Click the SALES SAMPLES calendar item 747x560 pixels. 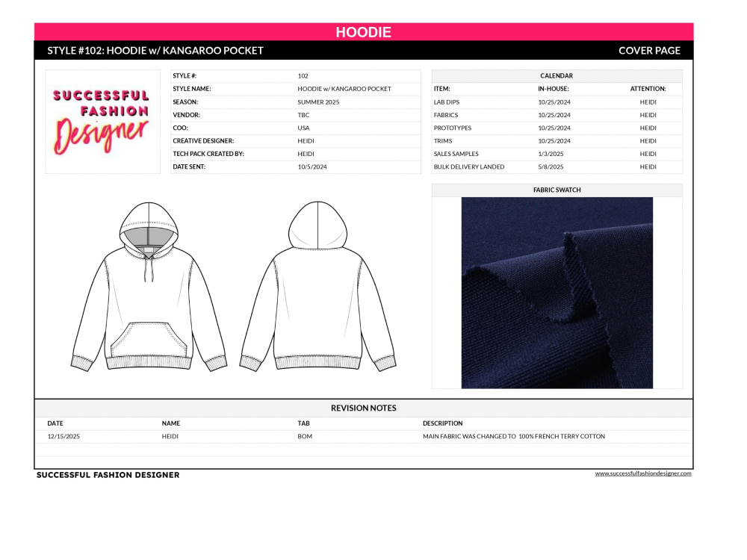(x=456, y=154)
